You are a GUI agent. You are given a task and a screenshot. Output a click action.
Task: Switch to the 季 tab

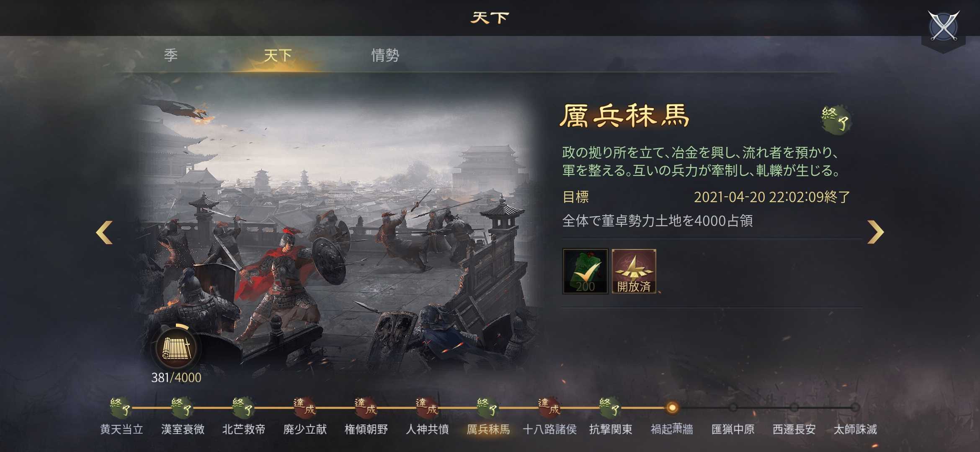[171, 55]
